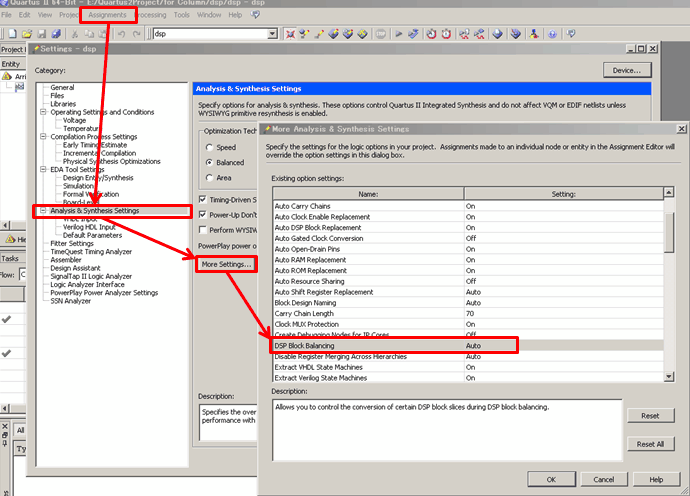Viewport: 690px width, 496px height.
Task: Collapse the Operating Settings and Conditions node
Action: [42, 112]
